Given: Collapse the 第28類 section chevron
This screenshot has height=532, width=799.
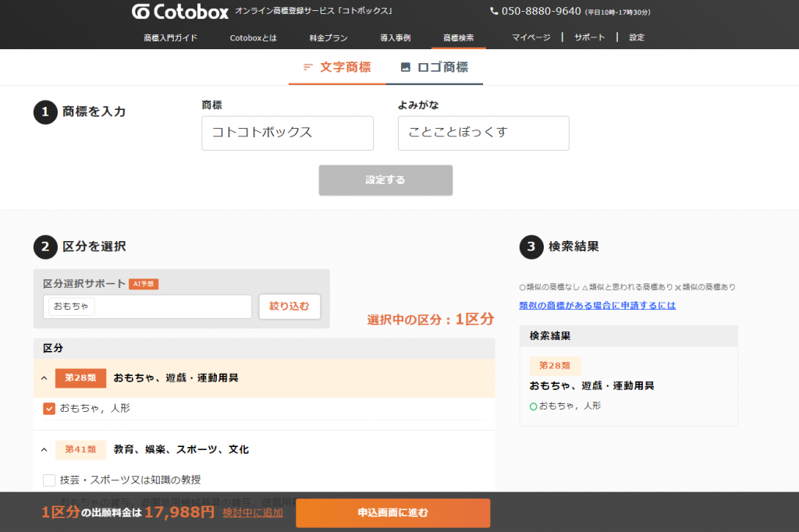Looking at the screenshot, I should tap(44, 378).
